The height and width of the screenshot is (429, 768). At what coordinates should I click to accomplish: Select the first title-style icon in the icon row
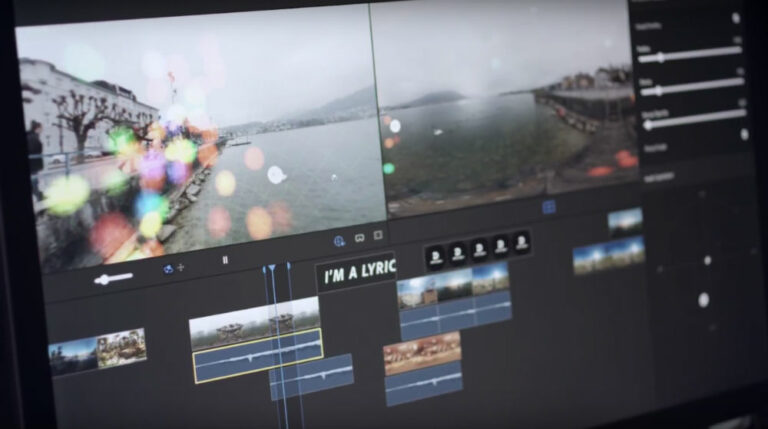pos(435,256)
